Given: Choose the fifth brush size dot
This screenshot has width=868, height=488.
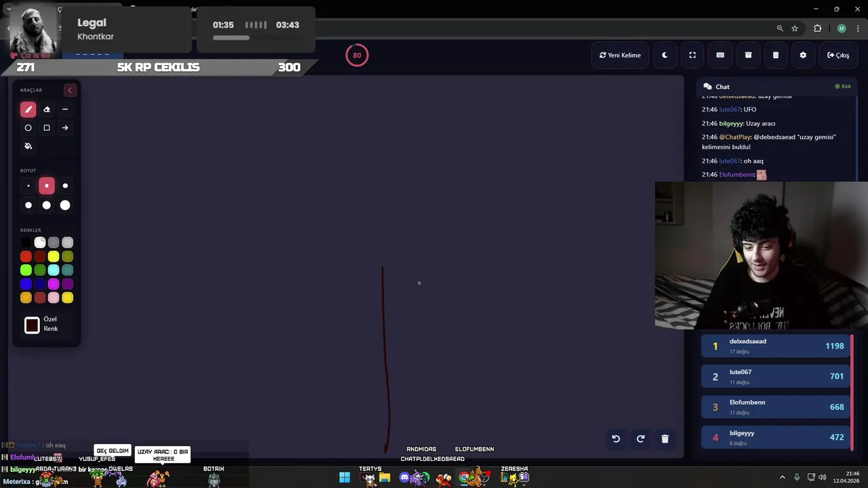Looking at the screenshot, I should click(x=47, y=205).
